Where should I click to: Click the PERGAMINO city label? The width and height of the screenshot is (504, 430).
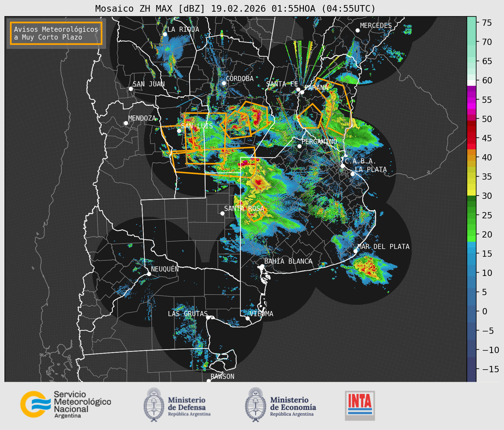[319, 141]
